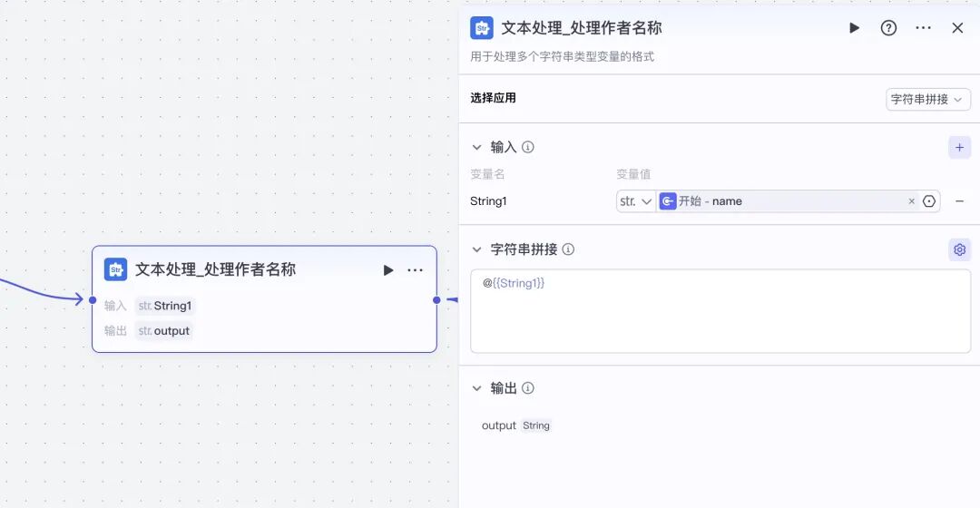
Task: Collapse the 字符串拼接 section
Action: coord(477,249)
